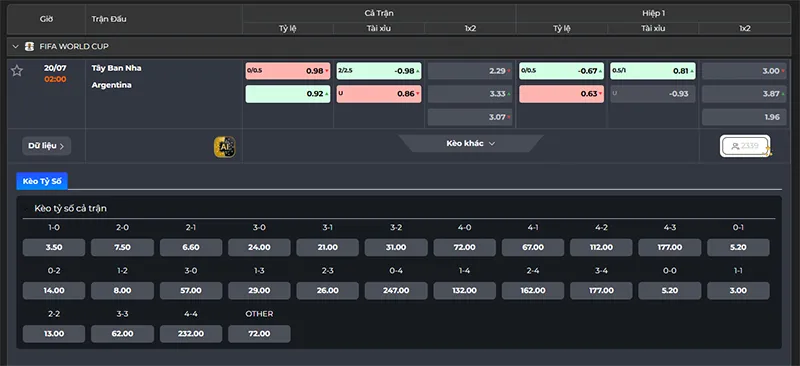Mark the Tây Ban Nha match as favorite star
The height and width of the screenshot is (366, 800).
pyautogui.click(x=17, y=70)
